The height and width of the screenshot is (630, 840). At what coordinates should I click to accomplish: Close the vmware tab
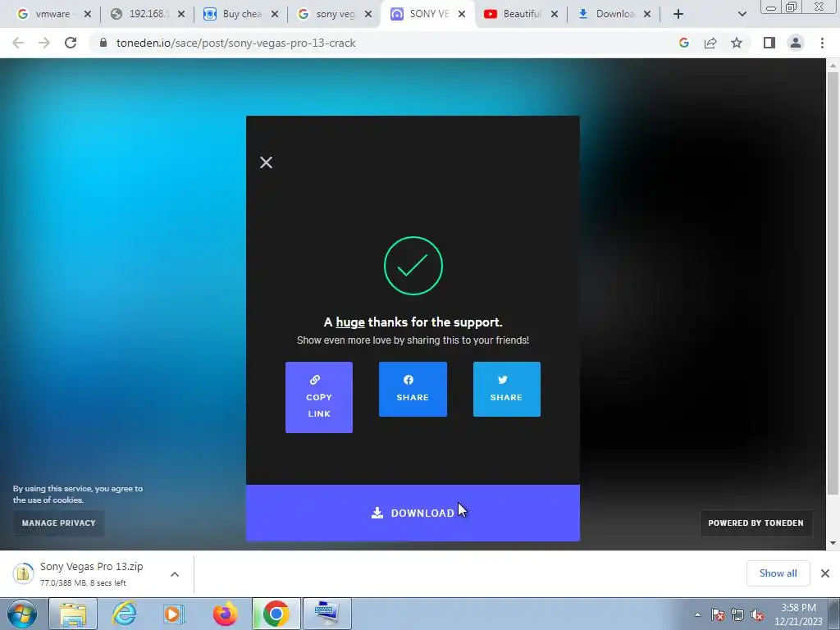tap(88, 15)
